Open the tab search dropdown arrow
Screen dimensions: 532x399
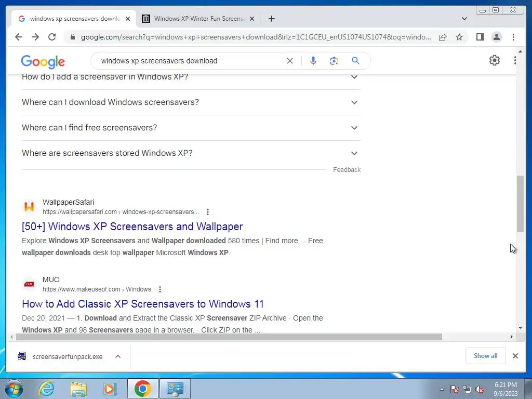pyautogui.click(x=464, y=19)
